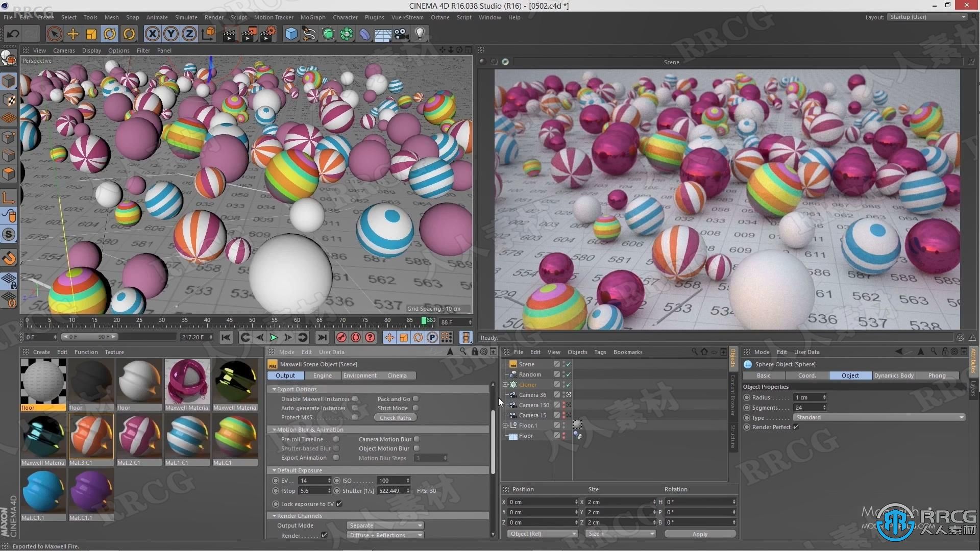Toggle Strict Mode checkbox
This screenshot has width=980, height=551.
coord(416,408)
